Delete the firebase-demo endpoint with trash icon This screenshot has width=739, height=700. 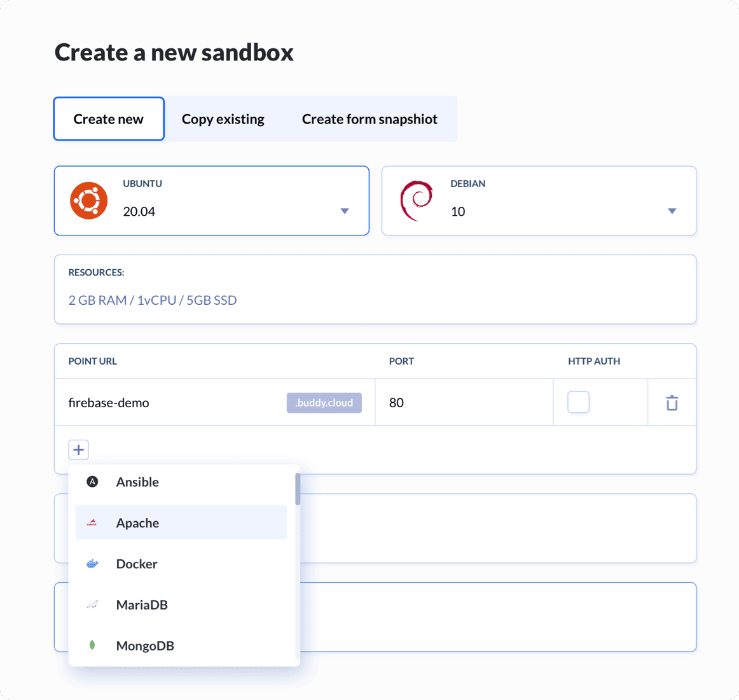pos(672,403)
